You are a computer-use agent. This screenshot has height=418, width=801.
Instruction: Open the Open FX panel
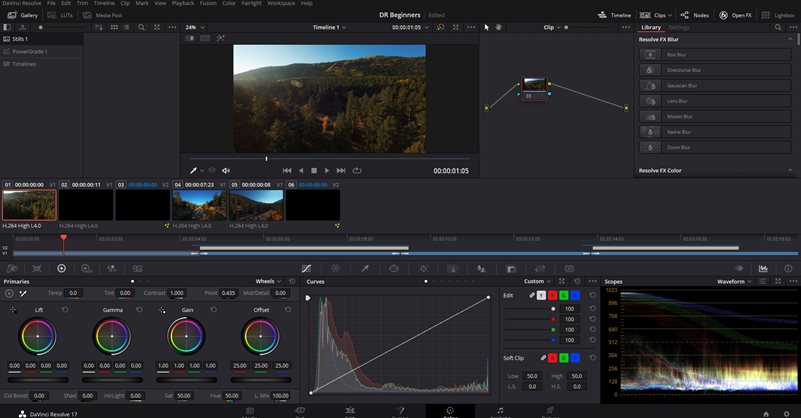[736, 16]
